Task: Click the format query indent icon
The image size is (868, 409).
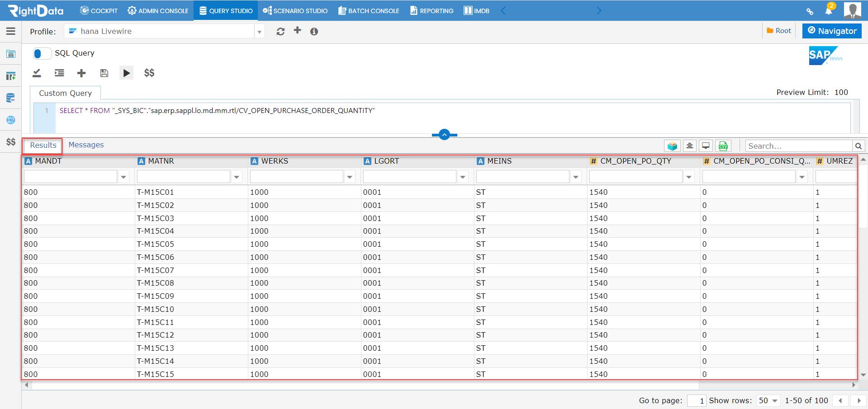Action: pyautogui.click(x=59, y=73)
